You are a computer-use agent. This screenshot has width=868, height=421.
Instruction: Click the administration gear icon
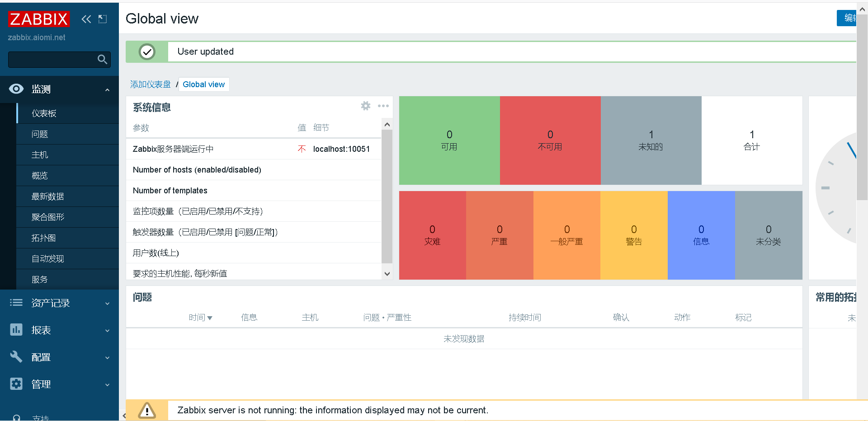click(x=16, y=384)
